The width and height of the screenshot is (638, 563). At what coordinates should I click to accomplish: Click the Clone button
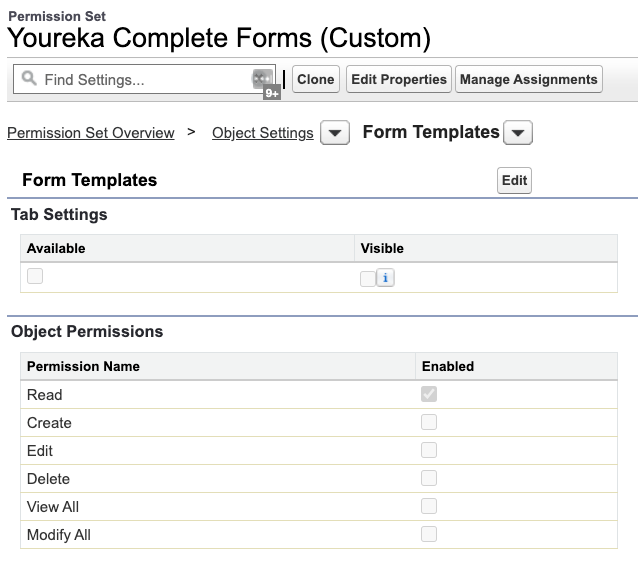pyautogui.click(x=316, y=79)
